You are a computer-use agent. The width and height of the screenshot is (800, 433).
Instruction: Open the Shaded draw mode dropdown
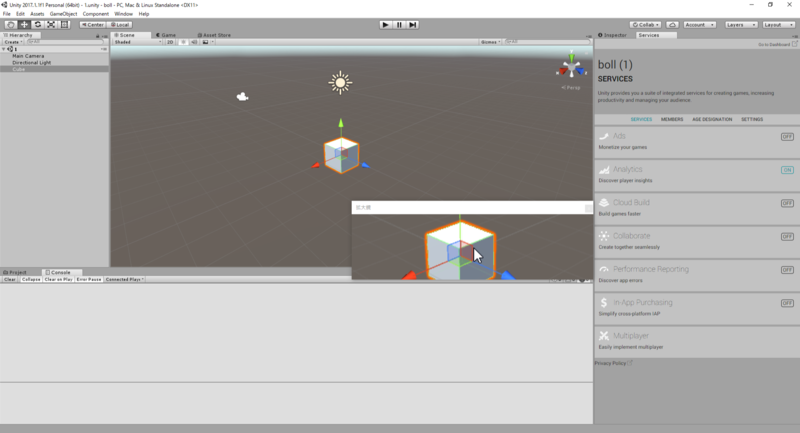click(x=137, y=42)
